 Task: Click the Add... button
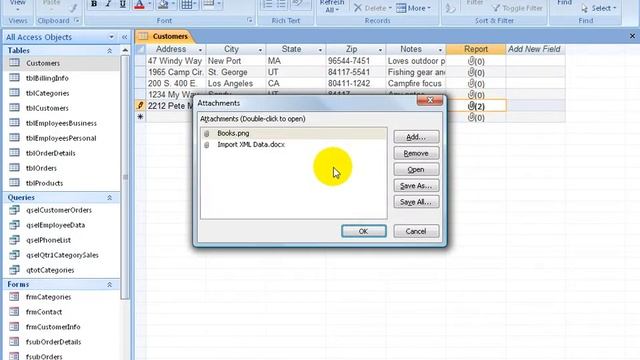pyautogui.click(x=416, y=137)
